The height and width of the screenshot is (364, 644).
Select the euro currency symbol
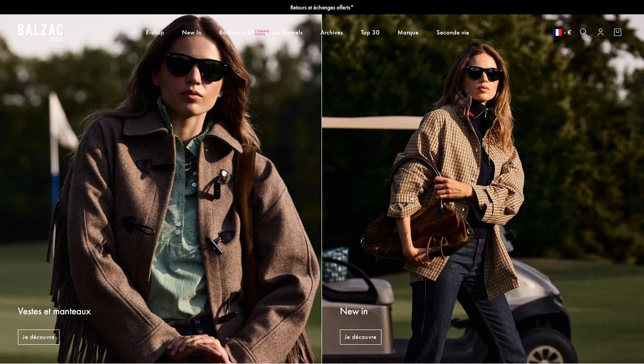[x=569, y=32]
